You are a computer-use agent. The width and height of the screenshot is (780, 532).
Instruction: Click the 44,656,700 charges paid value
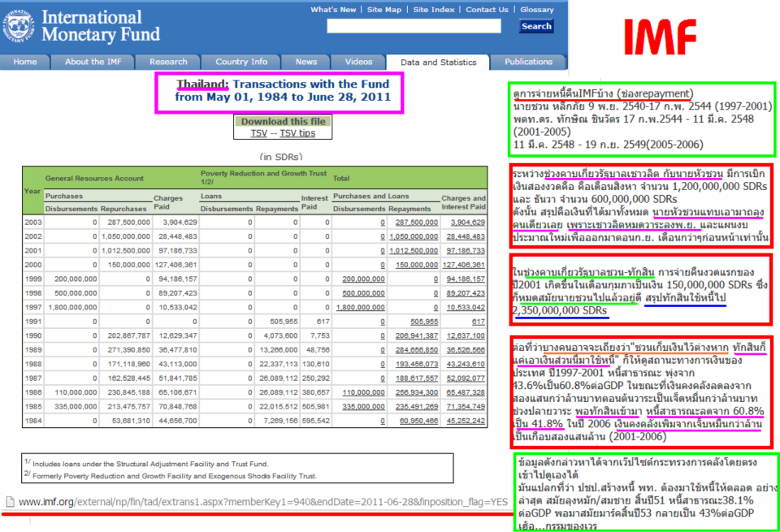178,421
